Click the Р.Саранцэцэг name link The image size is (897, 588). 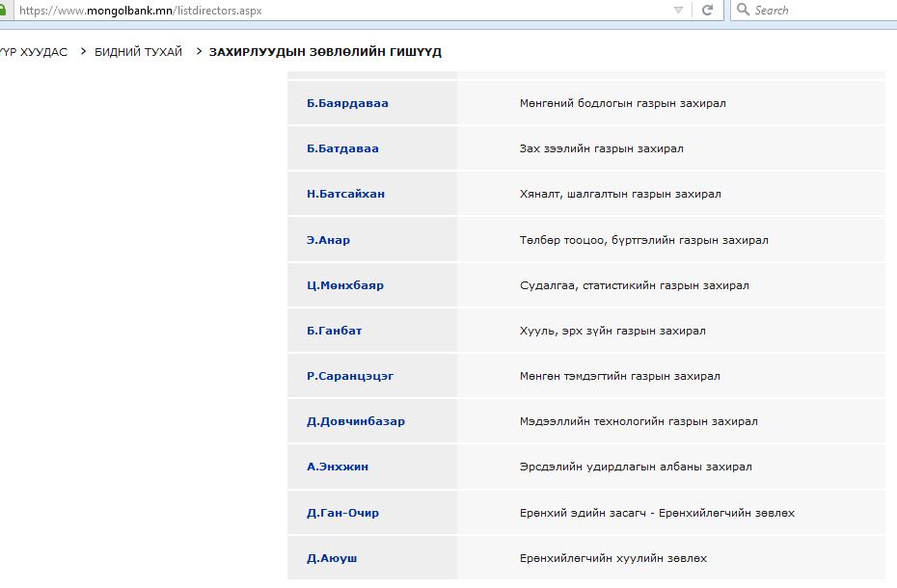350,376
